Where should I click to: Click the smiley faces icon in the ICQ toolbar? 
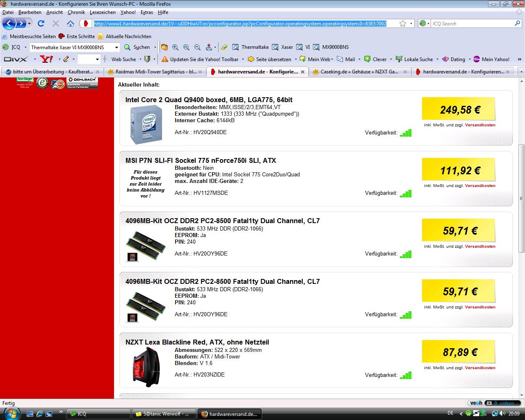click(164, 47)
